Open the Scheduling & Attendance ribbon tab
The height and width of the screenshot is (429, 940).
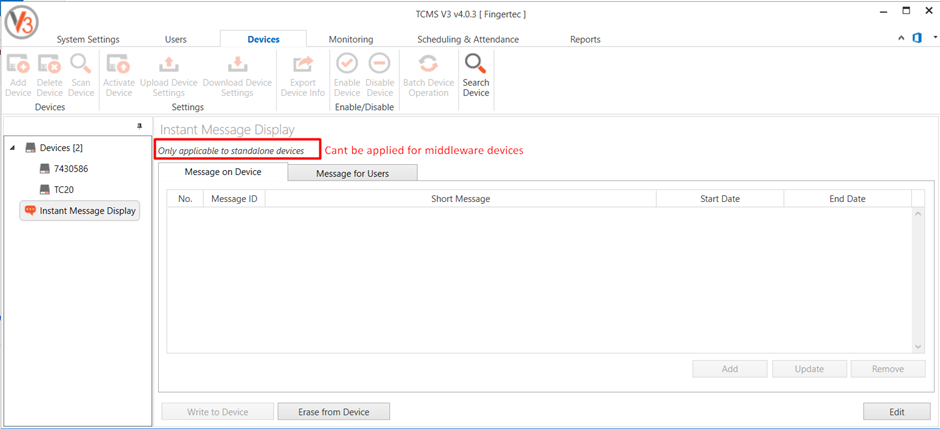[467, 40]
